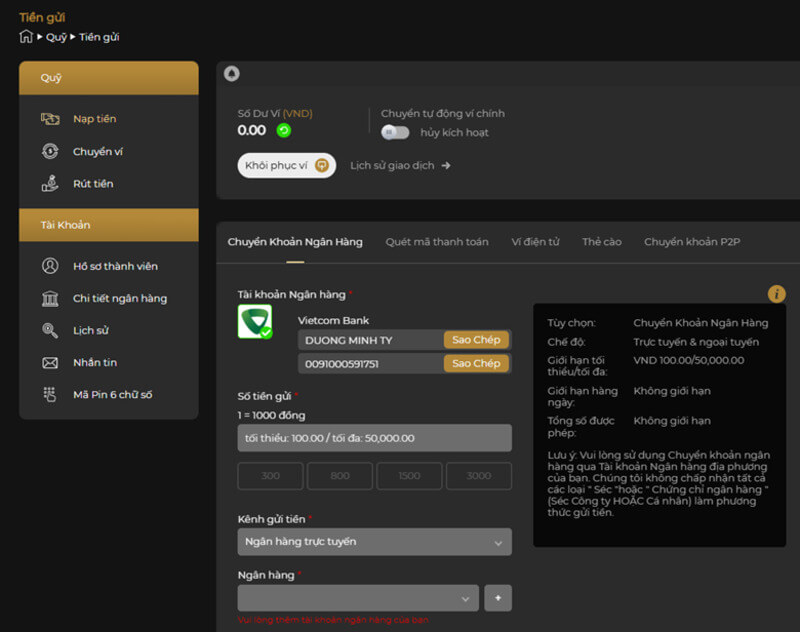Open Mã Pin 6 chữ số menu item
The height and width of the screenshot is (632, 800).
[112, 395]
